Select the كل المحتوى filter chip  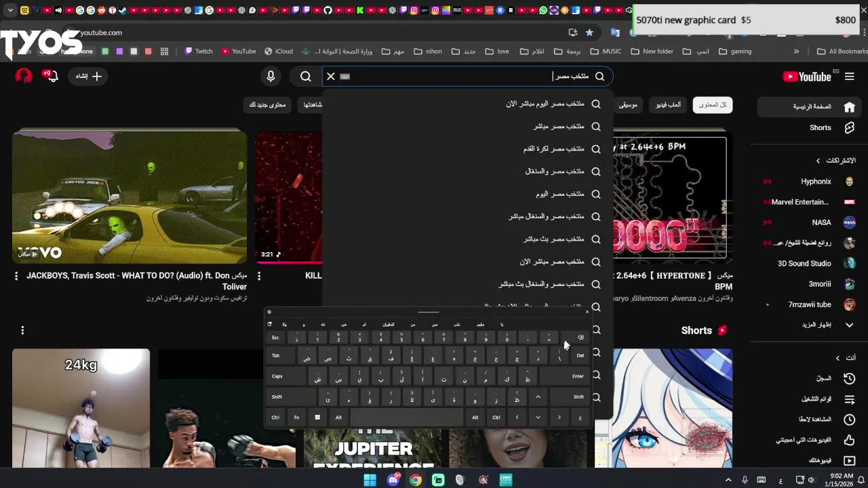[x=712, y=104]
